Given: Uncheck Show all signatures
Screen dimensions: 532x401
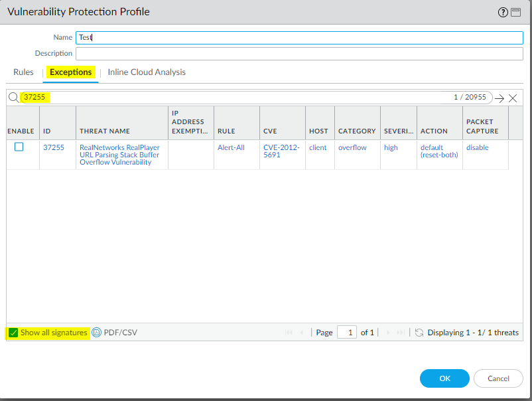Looking at the screenshot, I should click(x=13, y=333).
